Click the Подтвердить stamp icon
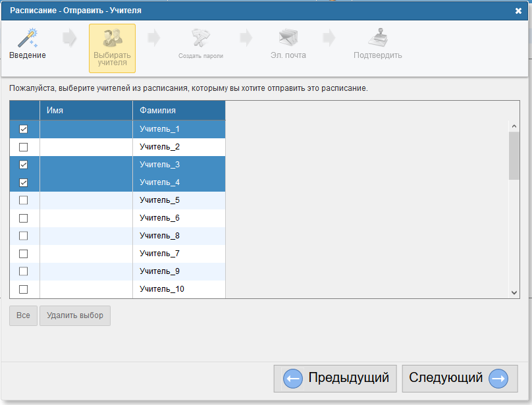This screenshot has width=532, height=405. 377,38
